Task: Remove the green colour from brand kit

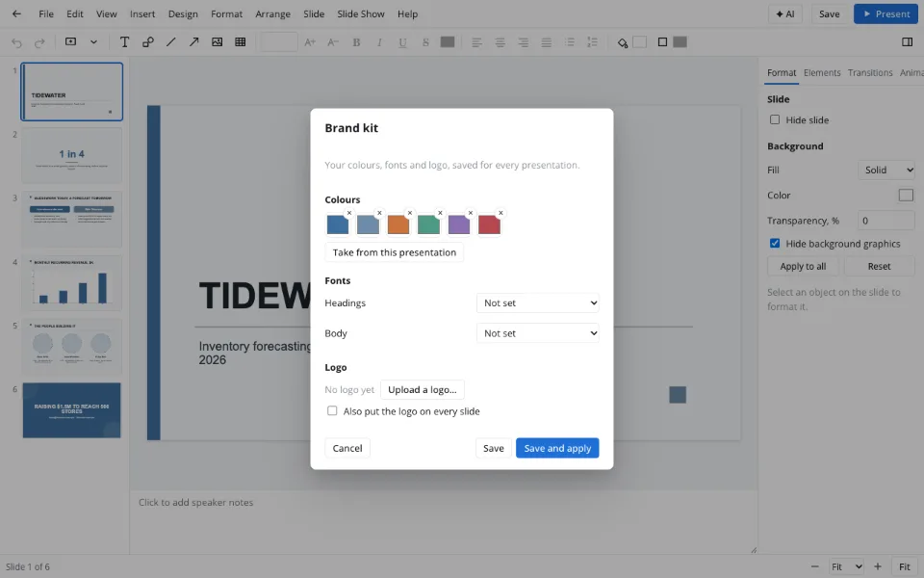Action: (x=440, y=213)
